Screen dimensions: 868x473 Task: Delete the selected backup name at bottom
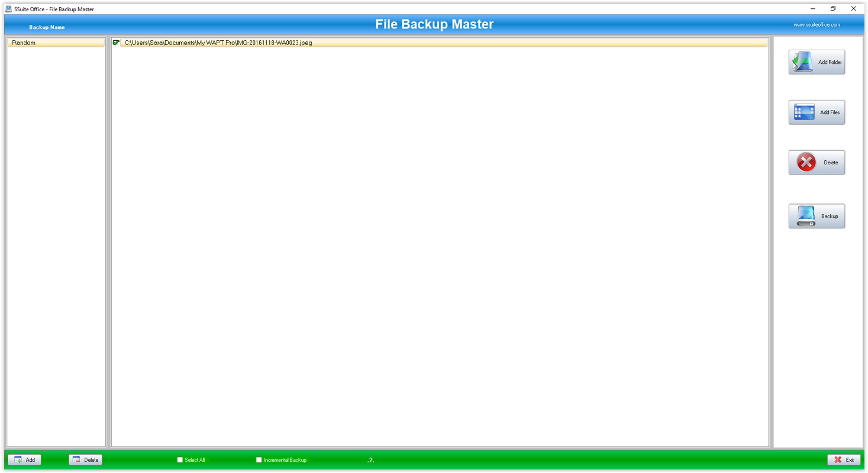85,460
